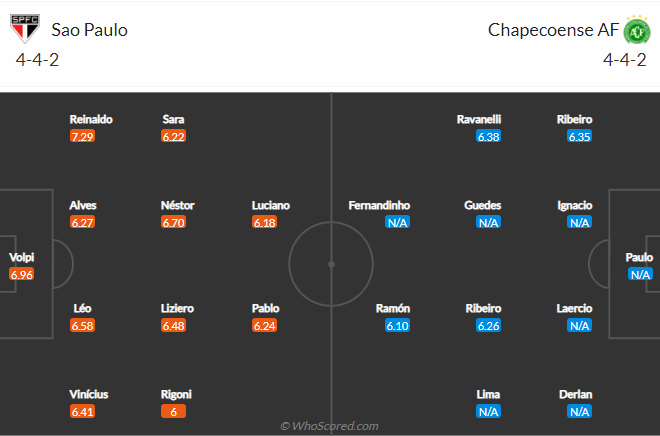Click Liziero's 6.48 rating badge
Screen dimensions: 660x436
click(173, 325)
